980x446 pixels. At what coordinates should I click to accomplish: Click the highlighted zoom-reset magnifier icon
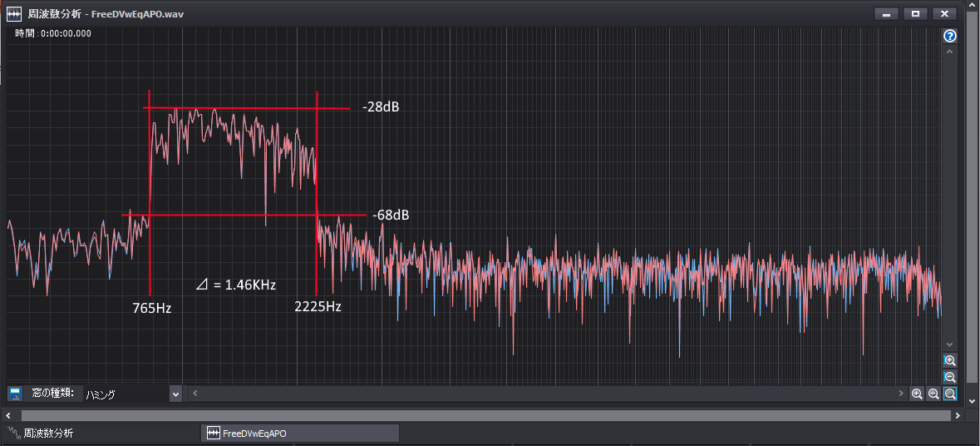point(950,394)
